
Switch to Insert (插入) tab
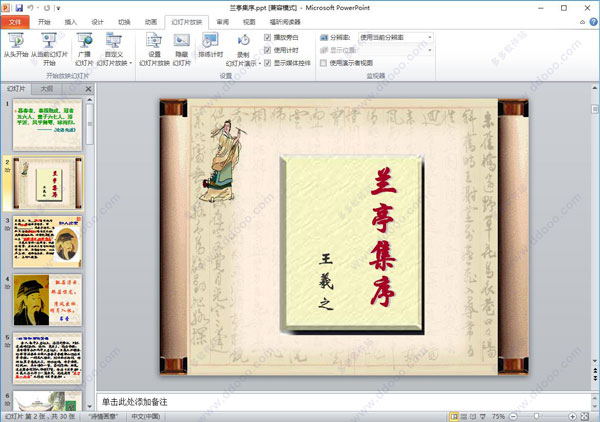click(71, 22)
